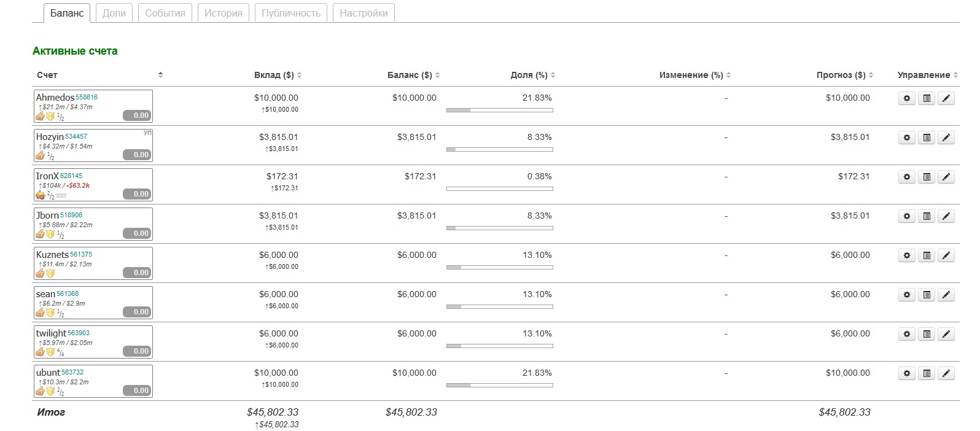The width and height of the screenshot is (980, 431).
Task: Click the share progress bar for ubunt
Action: coord(499,386)
